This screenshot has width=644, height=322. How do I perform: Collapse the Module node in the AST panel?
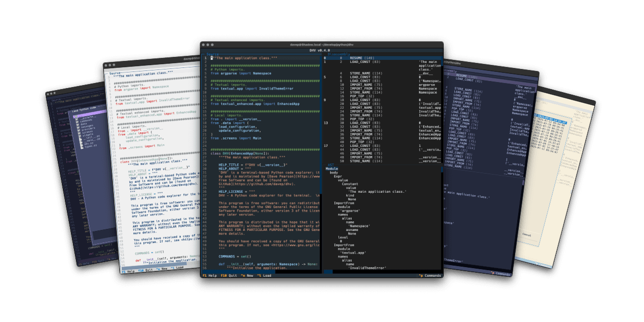tap(333, 169)
